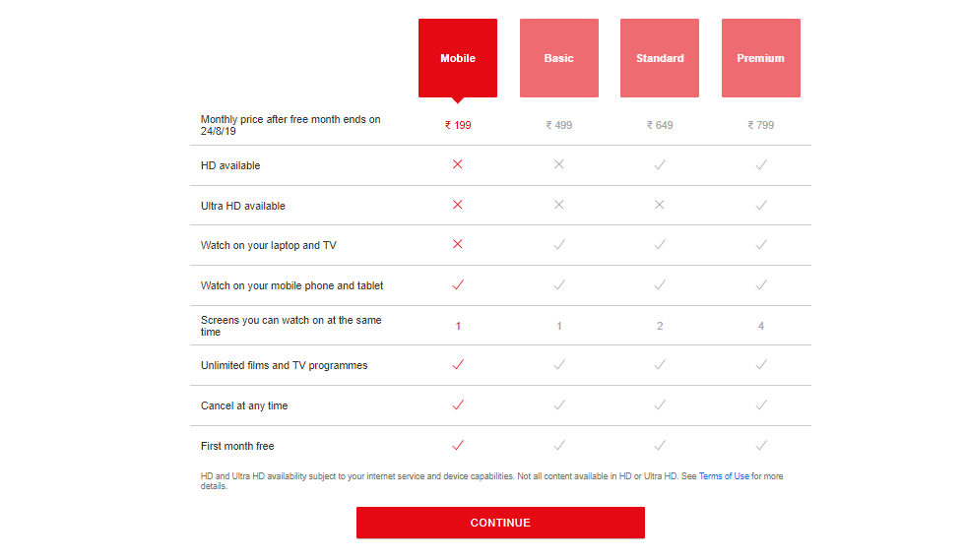The height and width of the screenshot is (560, 966).
Task: Click checkmark for HD available under Standard
Action: pos(660,164)
